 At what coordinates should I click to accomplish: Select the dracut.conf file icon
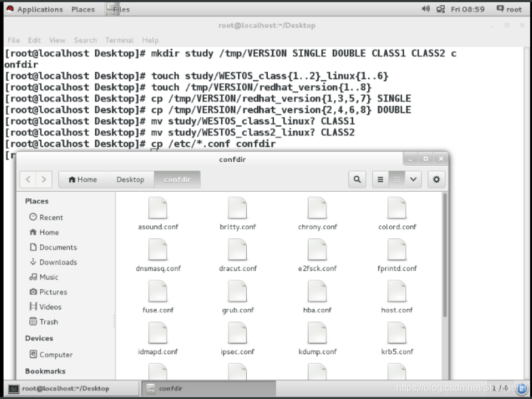(237, 250)
